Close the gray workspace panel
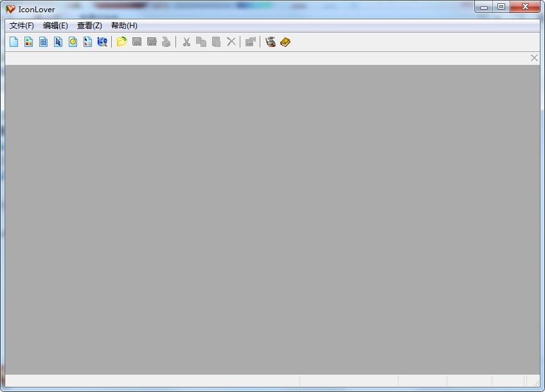The image size is (545, 392). pyautogui.click(x=534, y=57)
